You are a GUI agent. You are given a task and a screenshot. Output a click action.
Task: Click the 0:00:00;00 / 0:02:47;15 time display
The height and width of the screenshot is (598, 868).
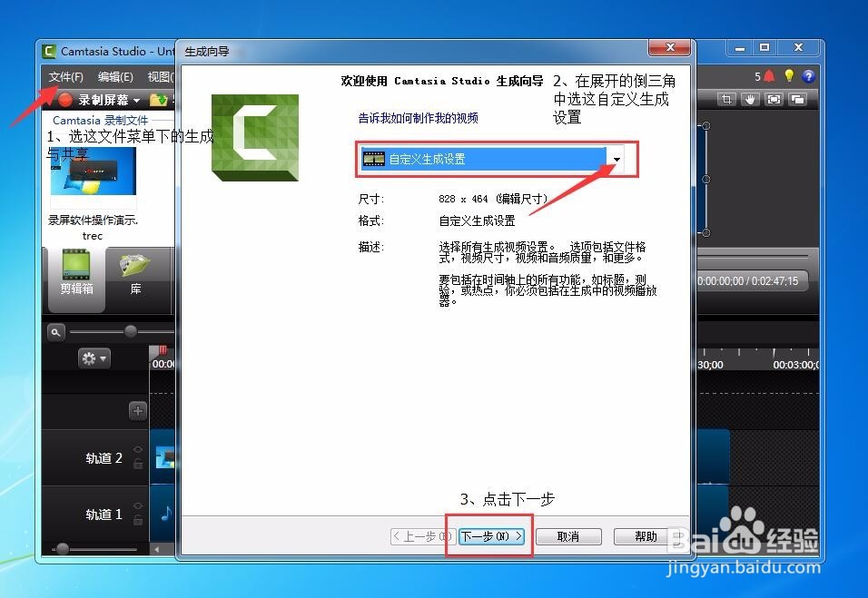(x=748, y=281)
